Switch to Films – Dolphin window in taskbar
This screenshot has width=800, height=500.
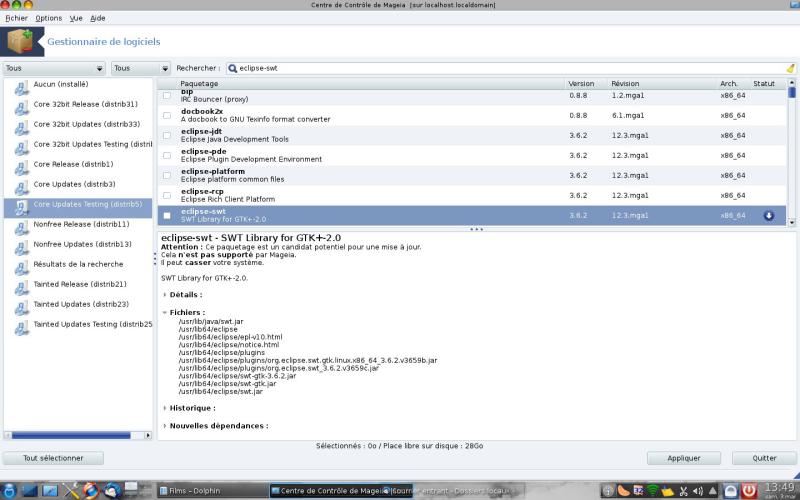coord(212,491)
